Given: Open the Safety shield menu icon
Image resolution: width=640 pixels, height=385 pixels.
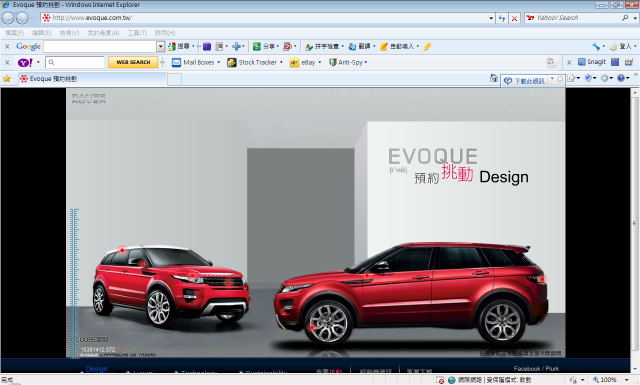Looking at the screenshot, I should [x=590, y=78].
